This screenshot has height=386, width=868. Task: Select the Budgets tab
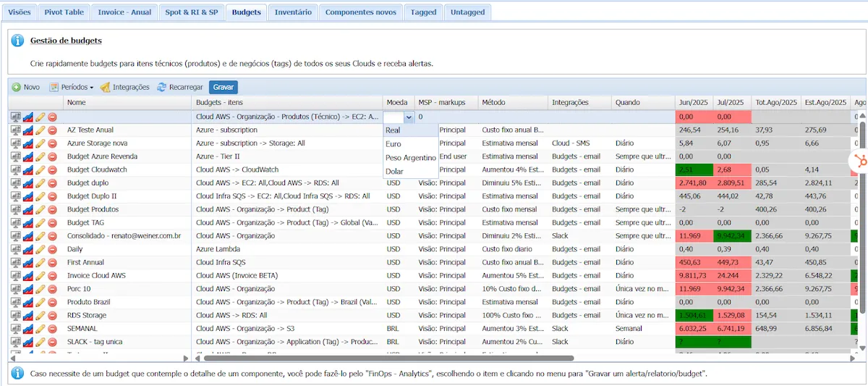(x=246, y=12)
